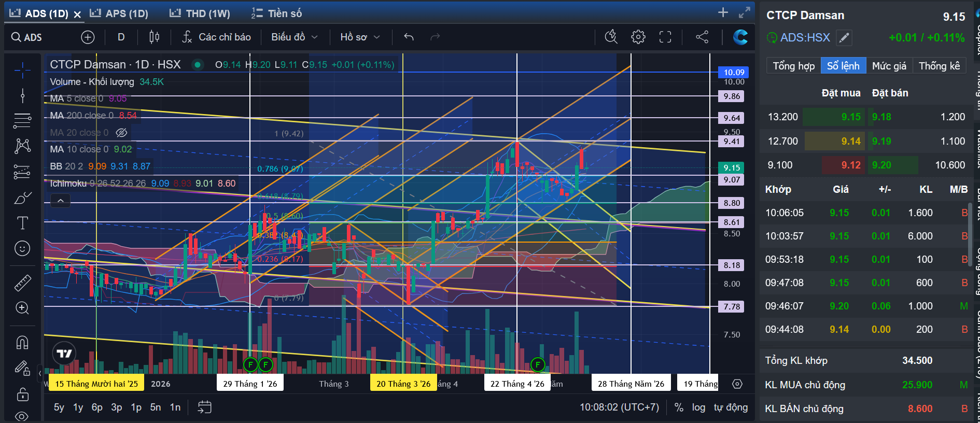Show the hidden MA 20 indicator
The height and width of the screenshot is (423, 980).
(x=121, y=133)
